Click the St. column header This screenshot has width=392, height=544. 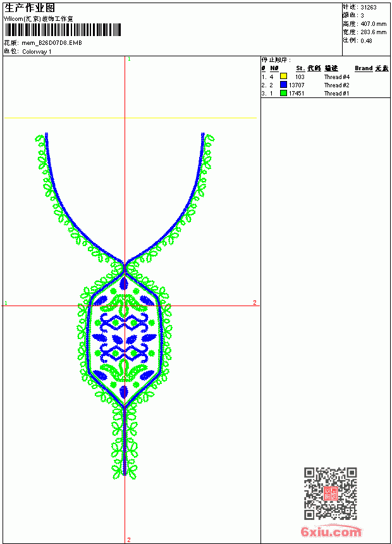pyautogui.click(x=300, y=68)
